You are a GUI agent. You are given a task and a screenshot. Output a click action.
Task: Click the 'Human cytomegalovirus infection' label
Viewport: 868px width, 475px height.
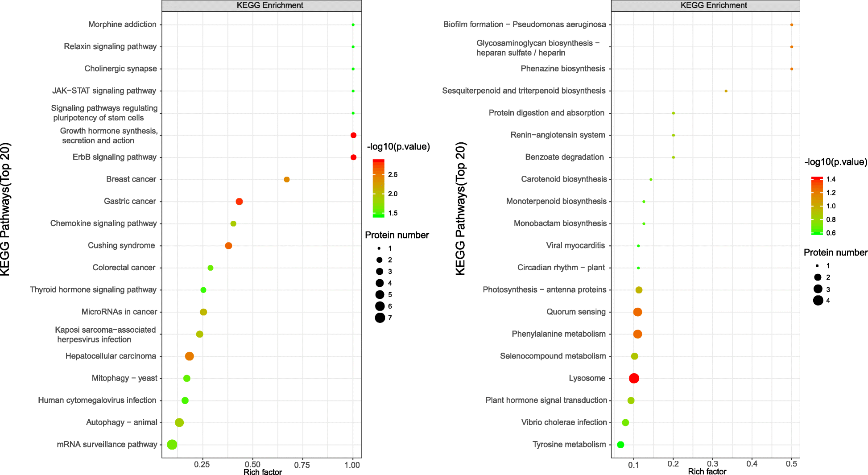click(x=97, y=400)
